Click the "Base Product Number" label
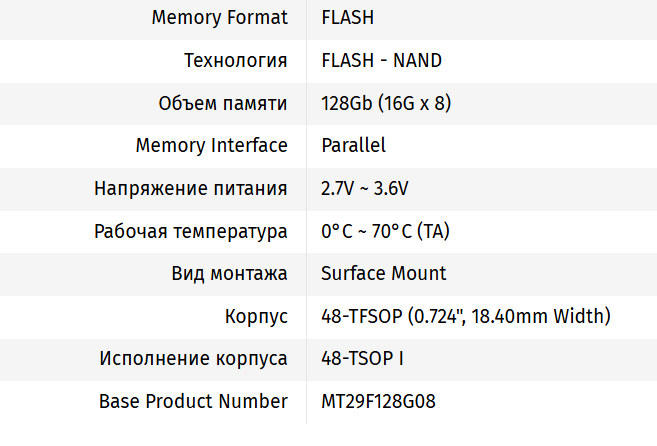Viewport: 657px width, 446px height. tap(193, 401)
